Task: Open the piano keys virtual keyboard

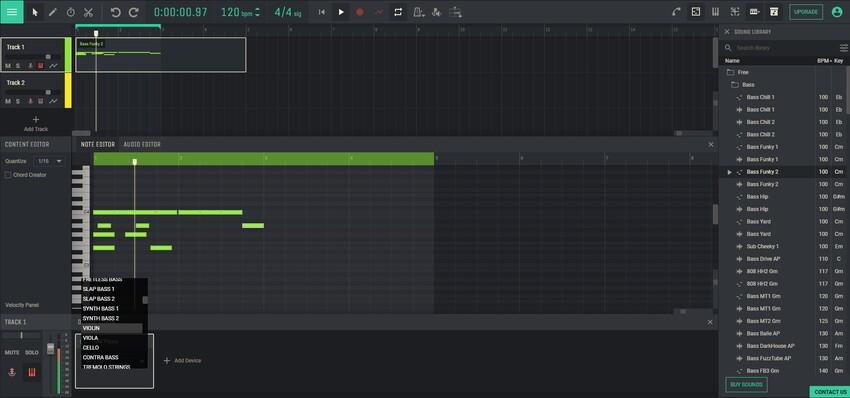Action: (716, 12)
